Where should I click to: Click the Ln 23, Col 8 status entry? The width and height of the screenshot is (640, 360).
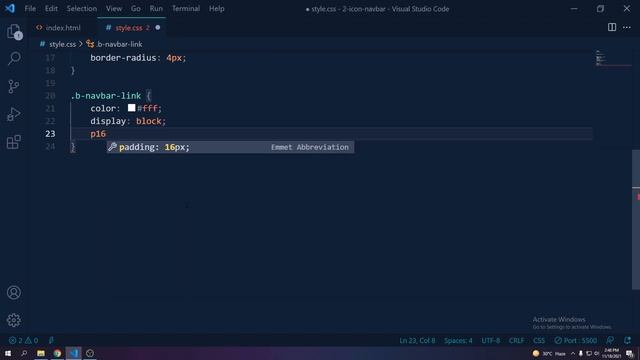pyautogui.click(x=417, y=340)
